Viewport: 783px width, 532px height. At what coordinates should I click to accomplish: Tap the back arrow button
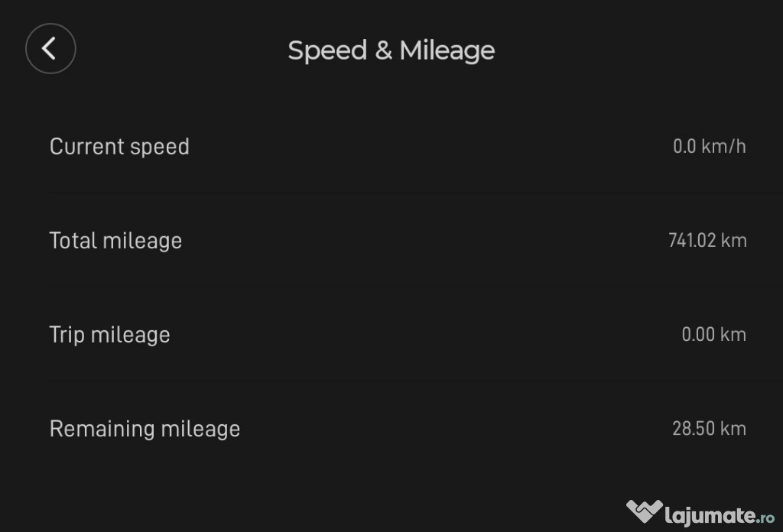(x=50, y=49)
